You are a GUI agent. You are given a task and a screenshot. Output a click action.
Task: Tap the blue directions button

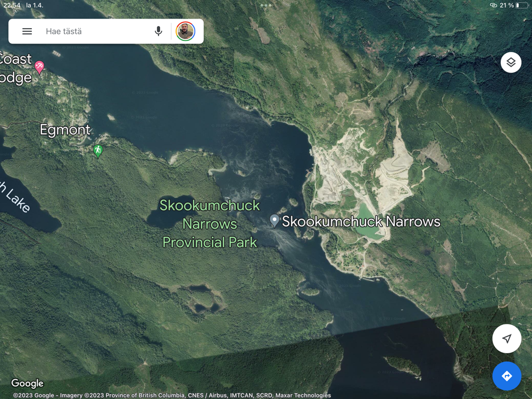506,376
